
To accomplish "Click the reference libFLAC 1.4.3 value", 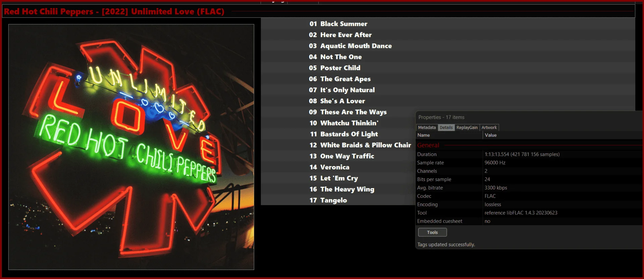I will 521,213.
